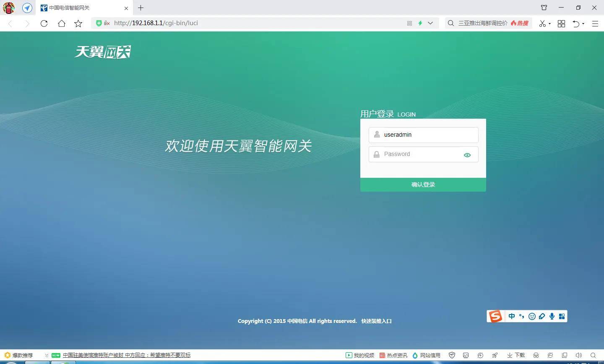Select the 中国电信智能网关 tab
The width and height of the screenshot is (604, 364).
[x=84, y=8]
